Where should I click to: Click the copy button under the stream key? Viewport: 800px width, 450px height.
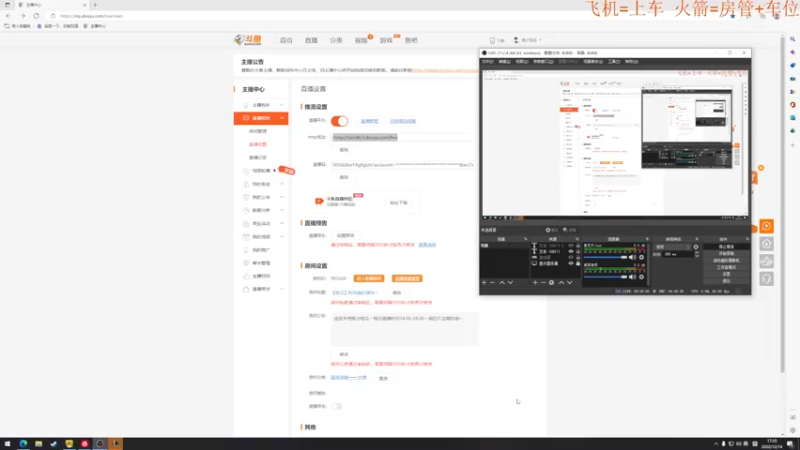click(x=344, y=177)
